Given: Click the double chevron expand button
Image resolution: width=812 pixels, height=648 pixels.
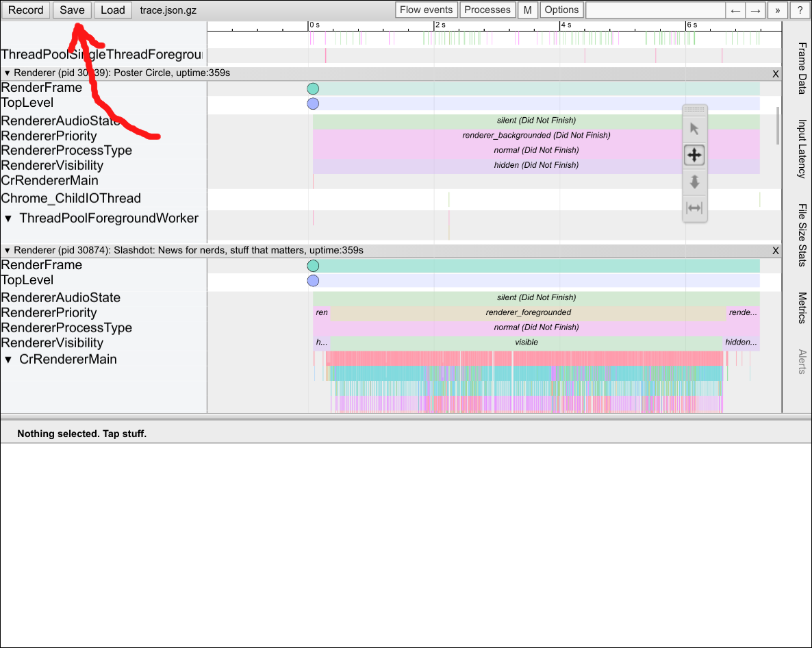Looking at the screenshot, I should (778, 10).
